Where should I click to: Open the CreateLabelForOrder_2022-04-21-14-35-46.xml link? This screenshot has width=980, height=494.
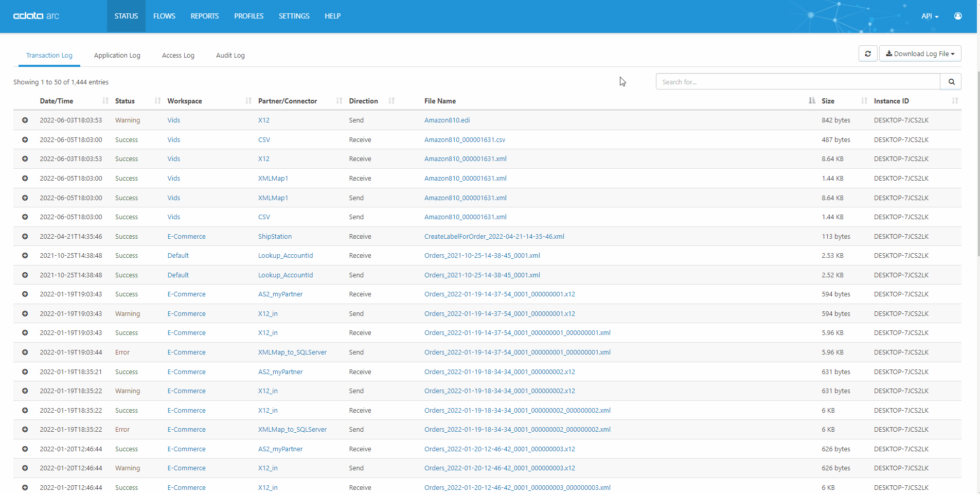tap(494, 237)
